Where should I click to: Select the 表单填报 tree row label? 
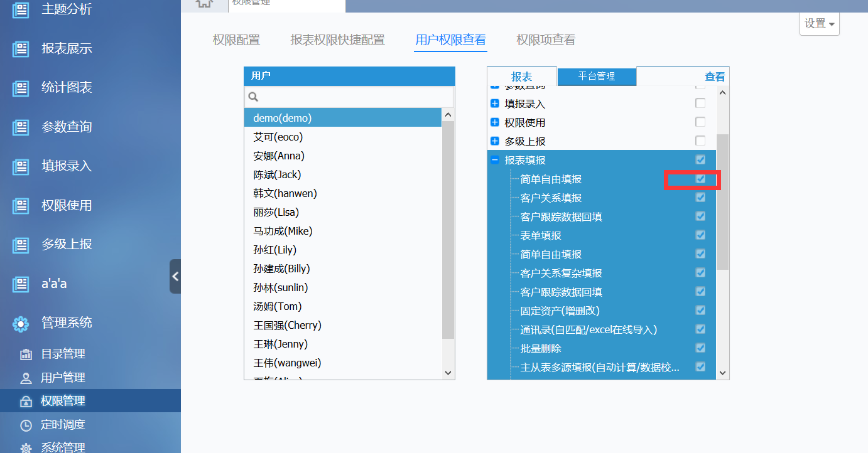click(x=541, y=235)
